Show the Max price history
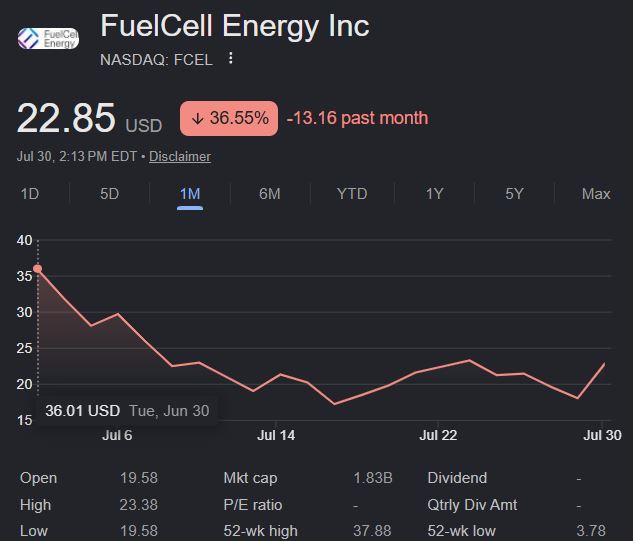The image size is (633, 541). point(596,194)
